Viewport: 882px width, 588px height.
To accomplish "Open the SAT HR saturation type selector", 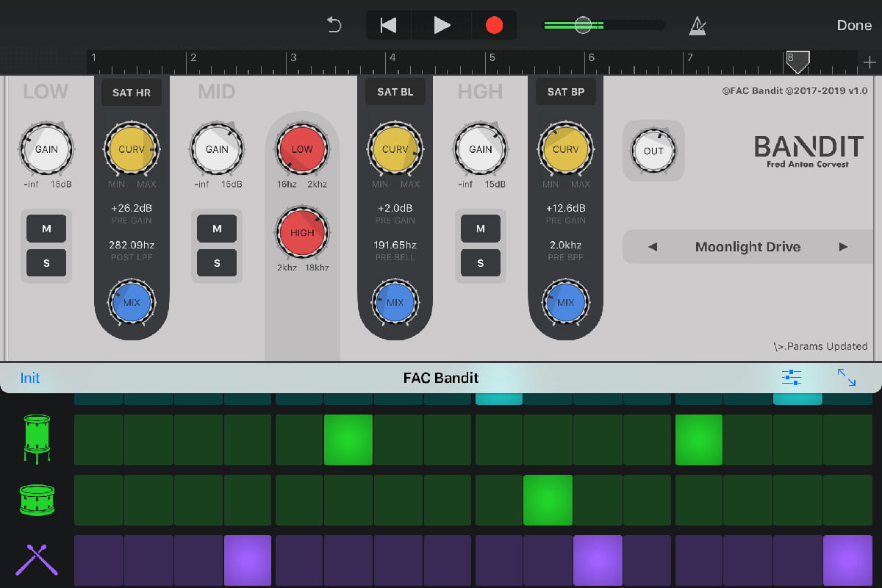I will point(132,92).
